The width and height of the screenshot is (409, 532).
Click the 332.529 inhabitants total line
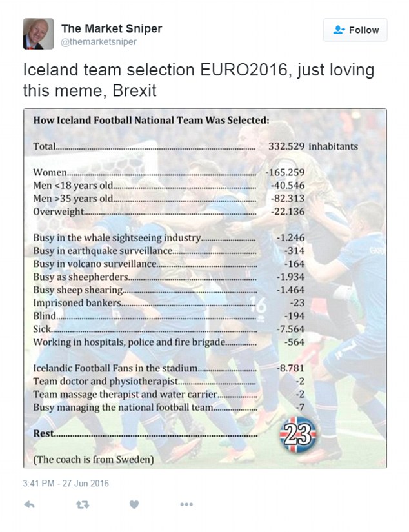tap(195, 146)
